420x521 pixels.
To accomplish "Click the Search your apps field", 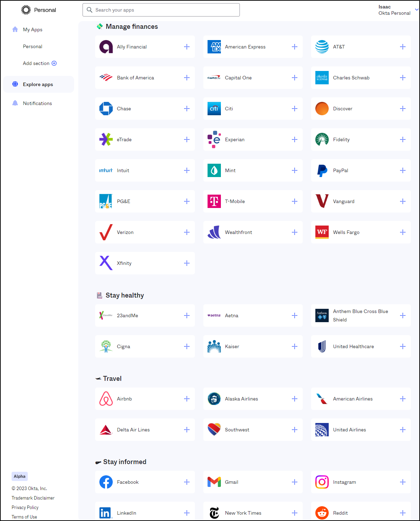I will point(161,10).
